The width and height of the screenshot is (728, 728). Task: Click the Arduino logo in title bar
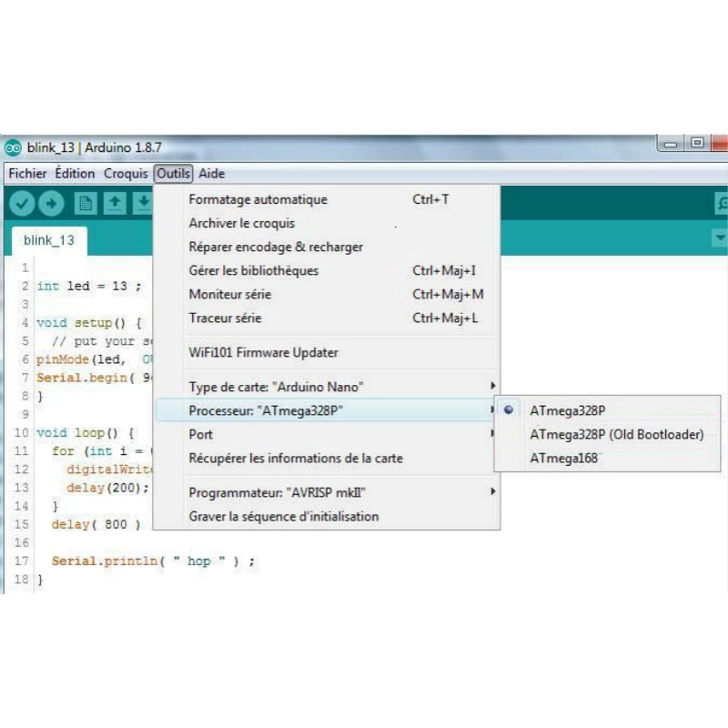14,147
